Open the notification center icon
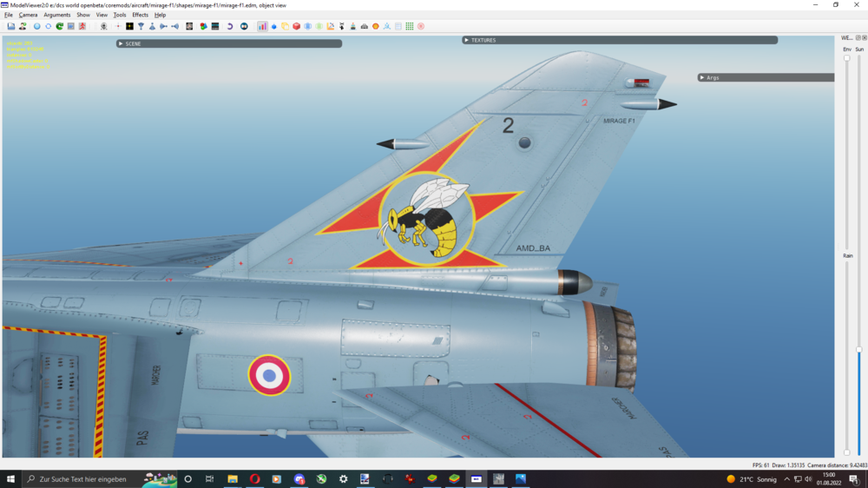868x488 pixels. coord(854,479)
